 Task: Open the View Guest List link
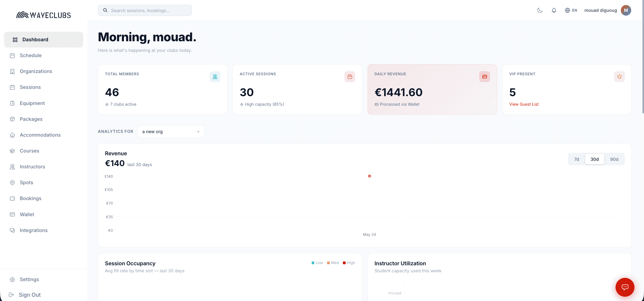[524, 104]
